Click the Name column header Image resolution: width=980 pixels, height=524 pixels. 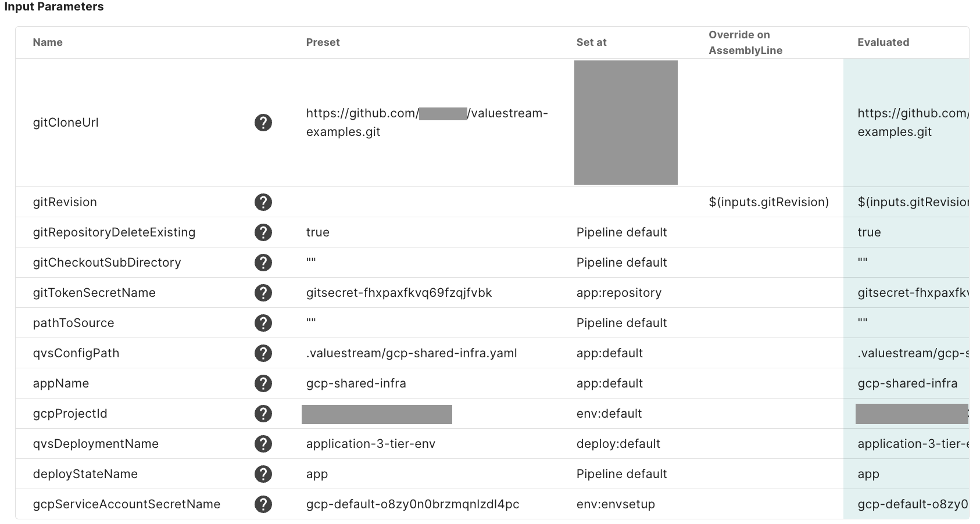click(48, 42)
